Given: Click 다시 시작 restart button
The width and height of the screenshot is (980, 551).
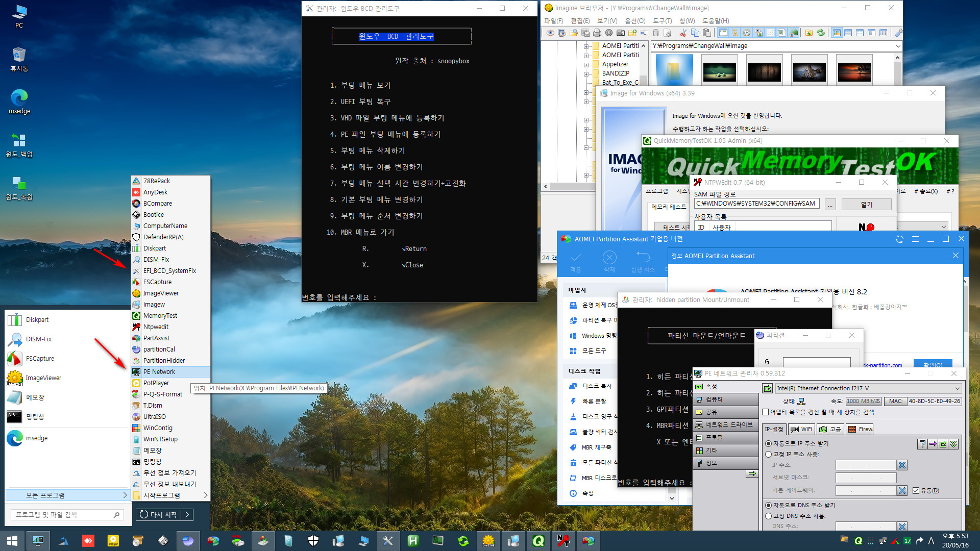Looking at the screenshot, I should (159, 515).
